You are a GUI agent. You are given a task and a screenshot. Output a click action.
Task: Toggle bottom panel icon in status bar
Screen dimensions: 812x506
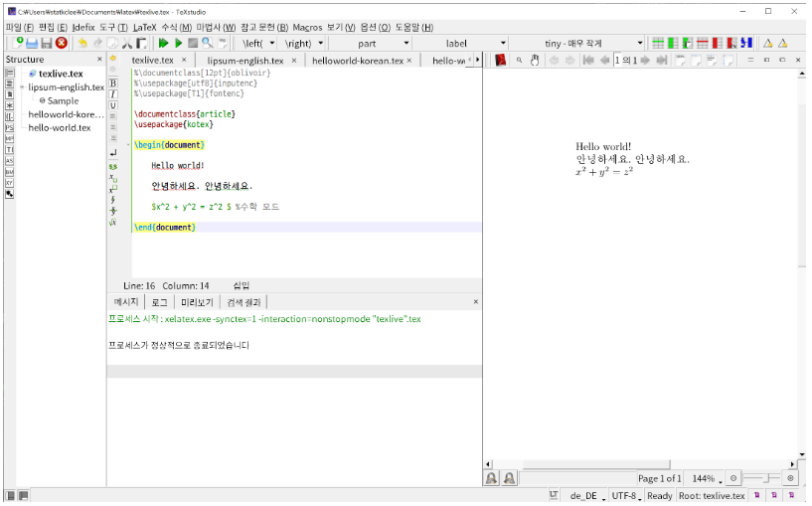[x=23, y=496]
